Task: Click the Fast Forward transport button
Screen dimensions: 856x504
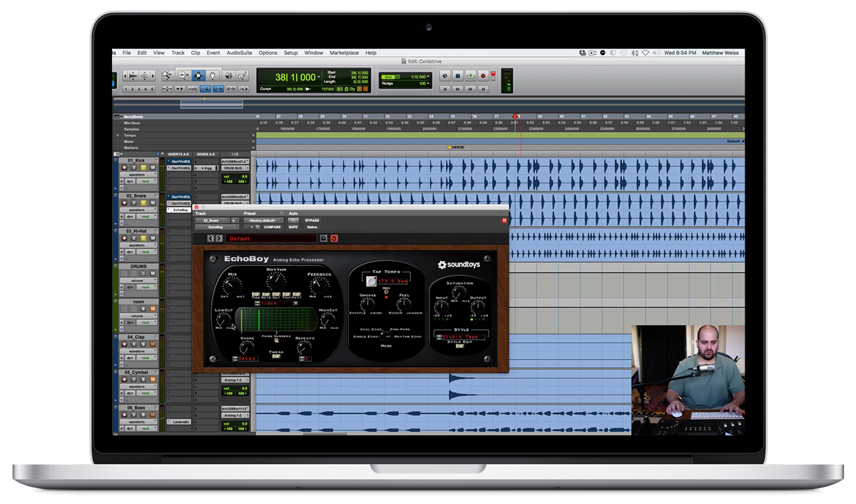Action: (470, 88)
